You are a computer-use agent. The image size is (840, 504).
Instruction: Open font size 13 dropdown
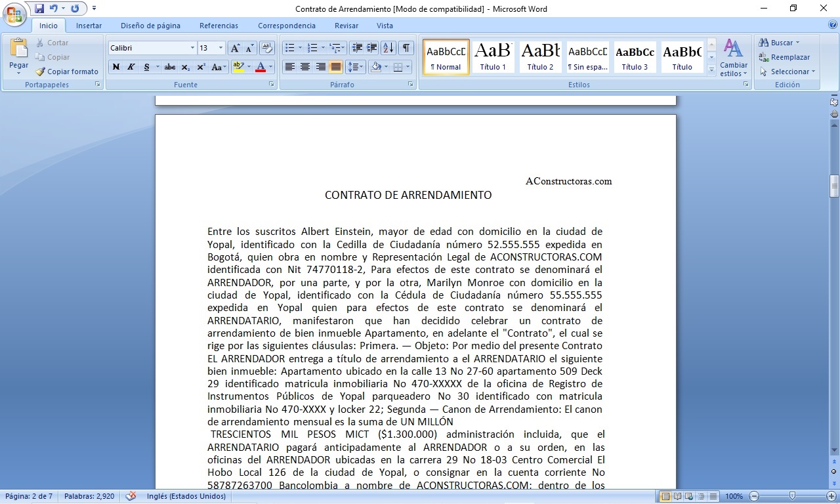pyautogui.click(x=220, y=48)
